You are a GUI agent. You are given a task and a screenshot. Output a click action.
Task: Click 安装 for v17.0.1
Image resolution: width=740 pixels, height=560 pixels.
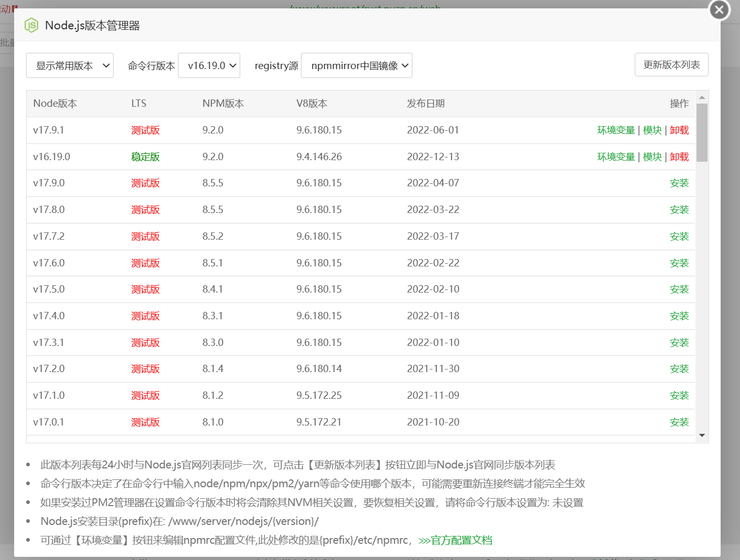click(x=679, y=422)
